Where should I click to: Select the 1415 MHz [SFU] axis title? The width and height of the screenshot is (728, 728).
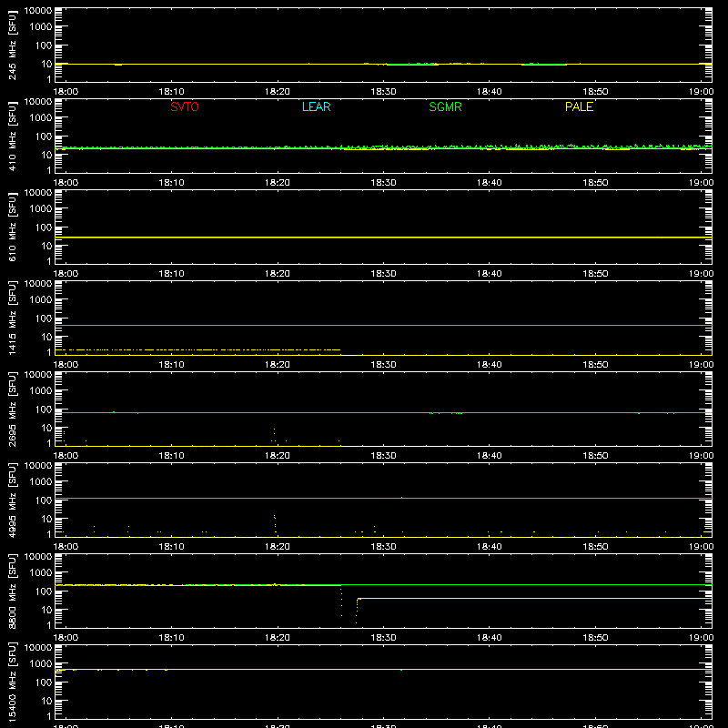(12, 318)
